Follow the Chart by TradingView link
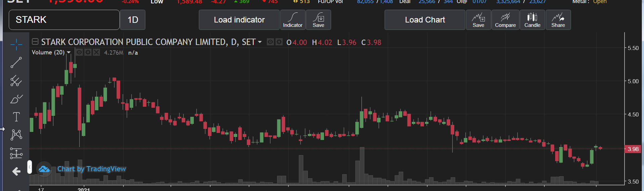 tap(92, 169)
